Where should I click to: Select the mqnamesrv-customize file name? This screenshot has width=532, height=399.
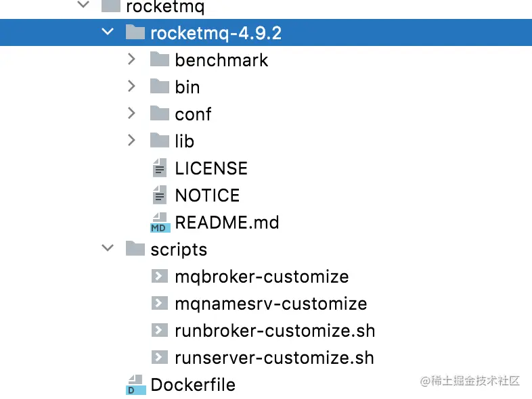tap(271, 304)
